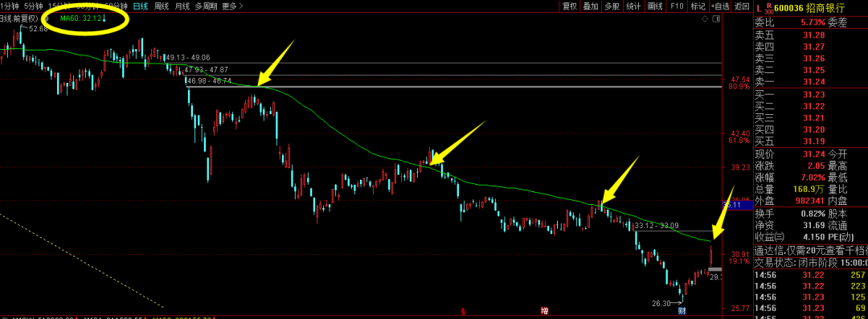Screen dimensions: 868x319
Task: Switch to the 月线 monthly chart
Action: click(x=182, y=6)
